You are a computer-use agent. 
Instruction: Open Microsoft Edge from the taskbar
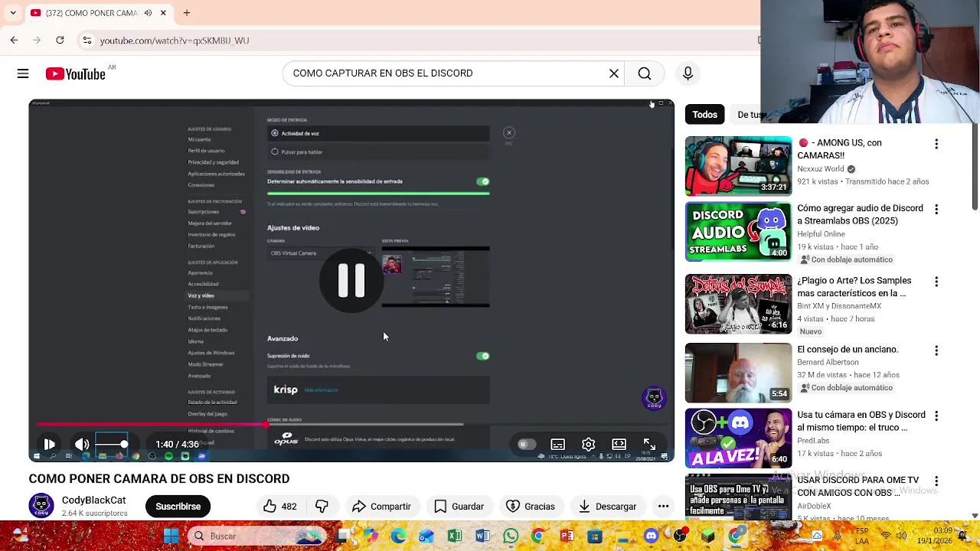pyautogui.click(x=398, y=536)
